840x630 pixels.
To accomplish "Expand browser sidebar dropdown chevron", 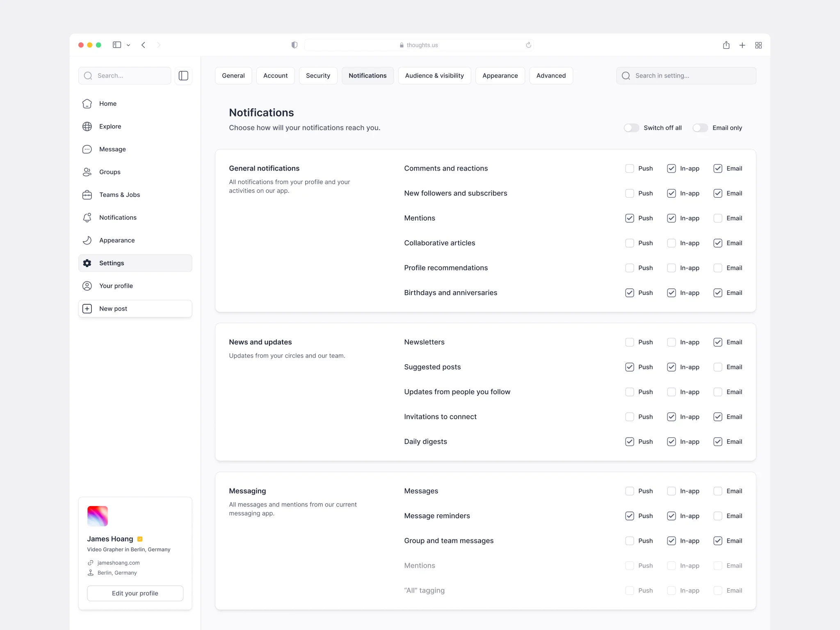I will pos(128,45).
